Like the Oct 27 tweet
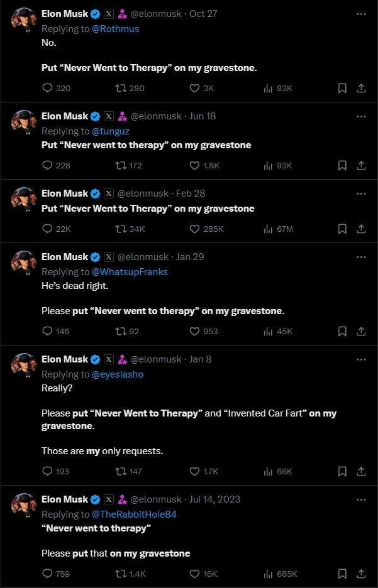The height and width of the screenshot is (588, 378). (x=195, y=89)
